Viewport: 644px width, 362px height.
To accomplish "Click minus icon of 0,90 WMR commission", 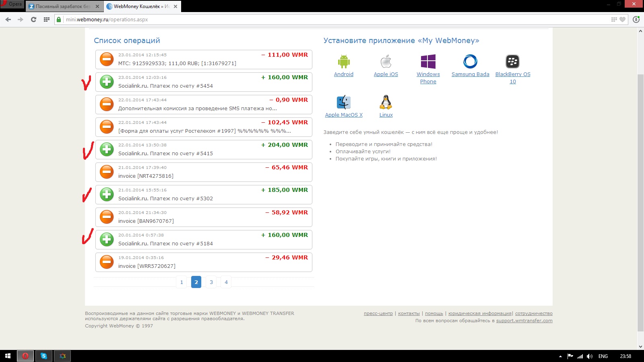I will click(107, 104).
